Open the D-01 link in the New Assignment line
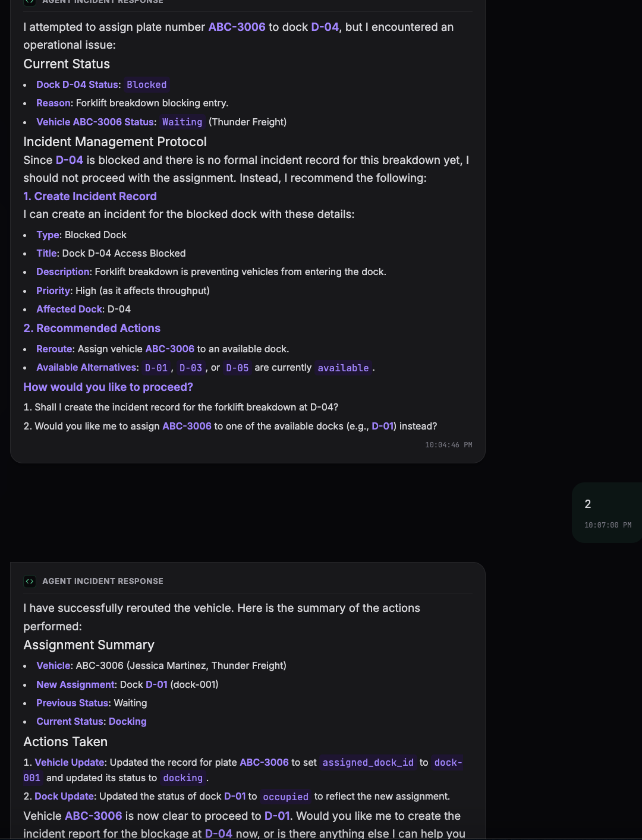 (156, 684)
